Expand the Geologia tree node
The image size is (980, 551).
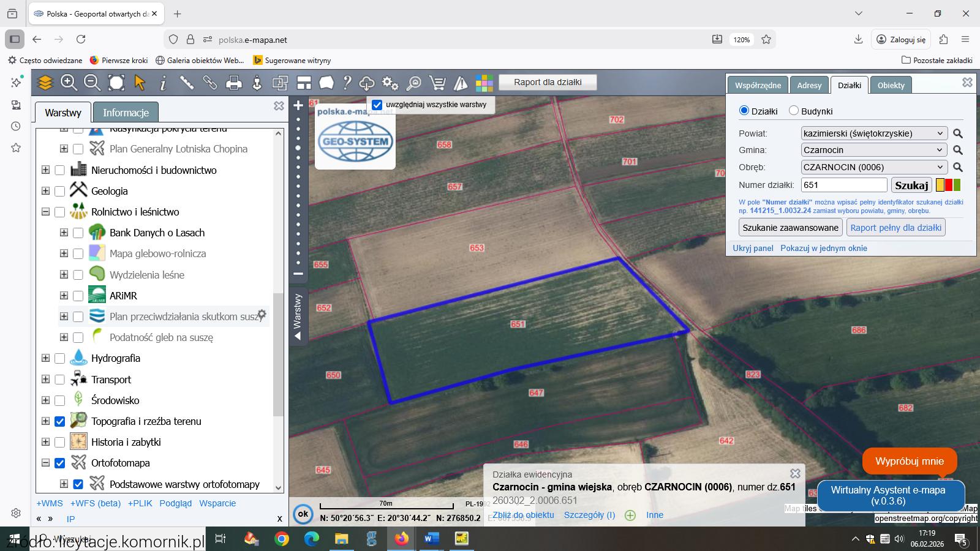(45, 191)
